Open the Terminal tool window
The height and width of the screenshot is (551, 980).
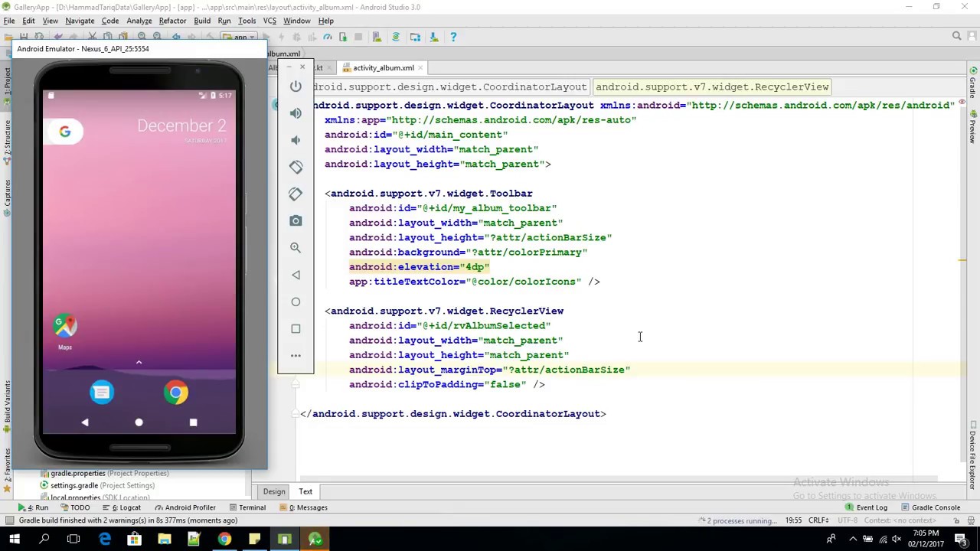pyautogui.click(x=247, y=507)
